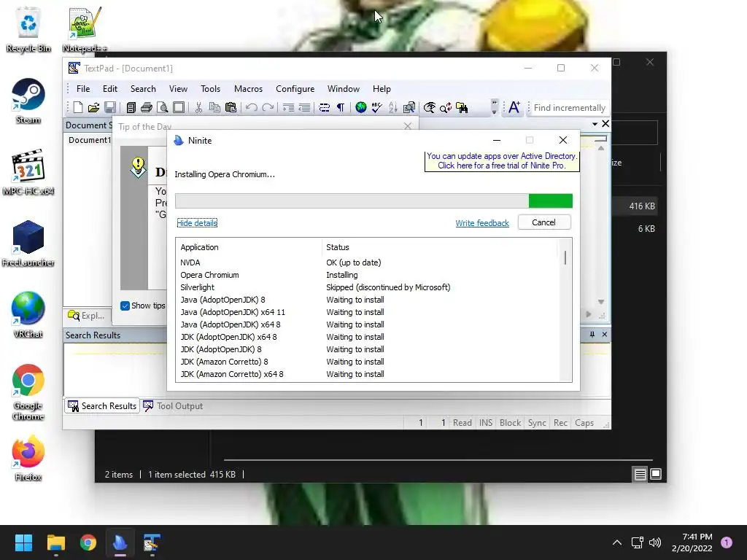Open the TextPad document pane dropdown arrow
747x560 pixels.
click(595, 124)
